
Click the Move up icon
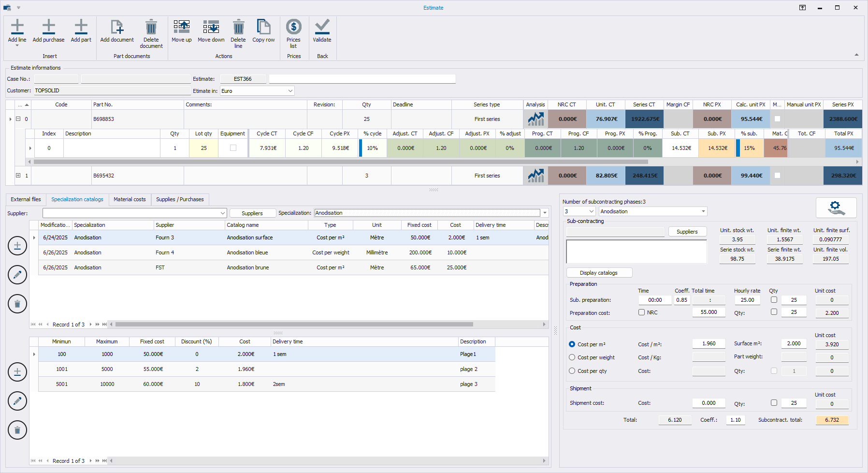(181, 27)
